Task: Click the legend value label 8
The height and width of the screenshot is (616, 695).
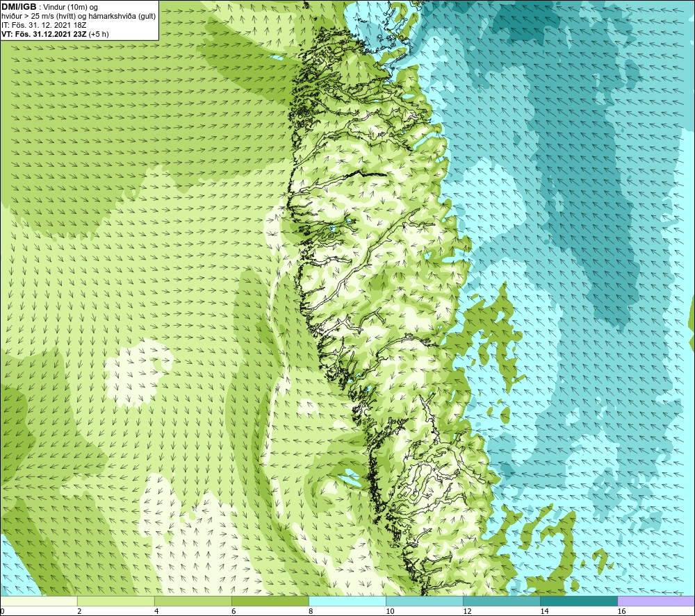Action: click(311, 612)
